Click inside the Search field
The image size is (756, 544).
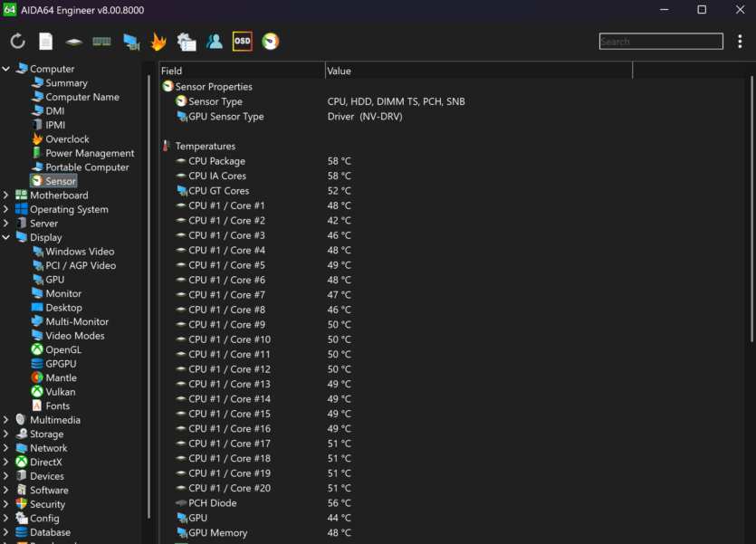[x=661, y=42]
